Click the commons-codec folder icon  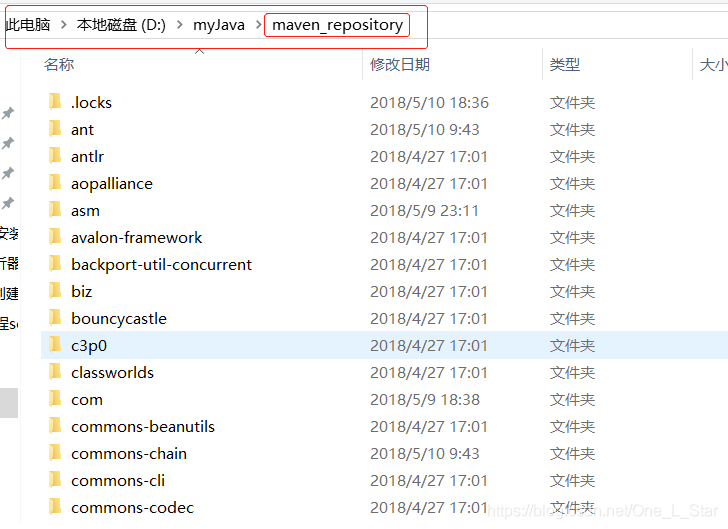pyautogui.click(x=55, y=506)
